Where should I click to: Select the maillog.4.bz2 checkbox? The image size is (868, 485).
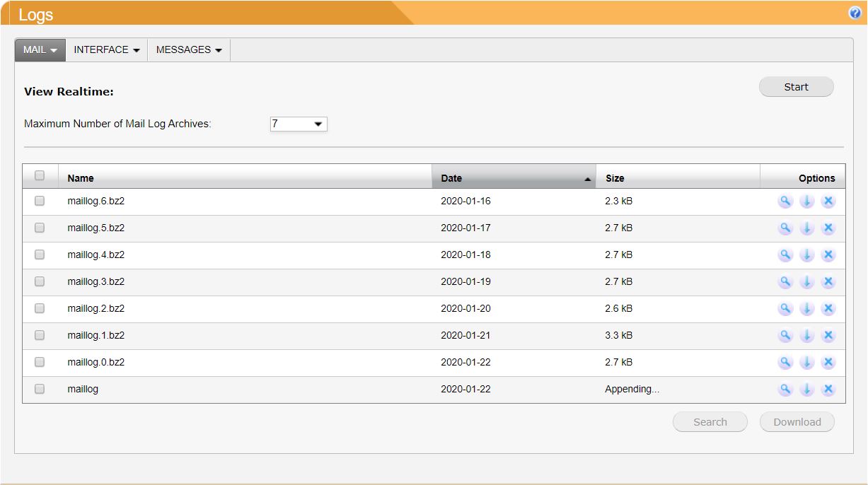40,255
